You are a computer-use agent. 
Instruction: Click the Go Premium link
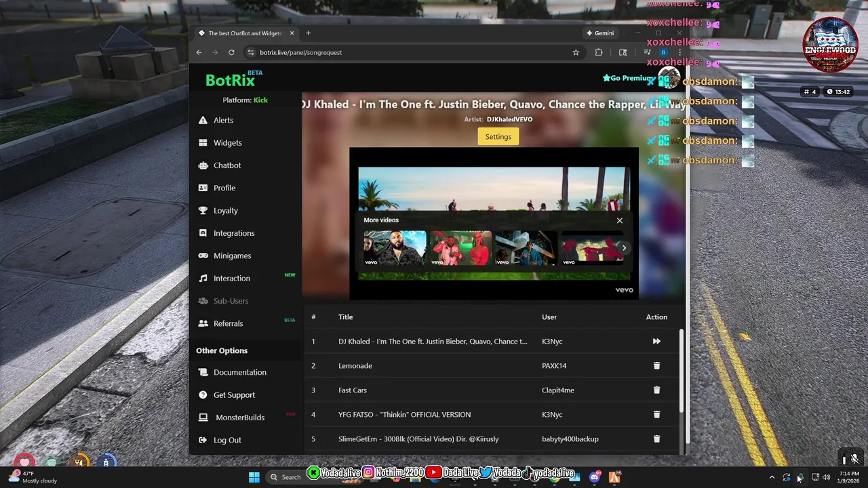629,78
